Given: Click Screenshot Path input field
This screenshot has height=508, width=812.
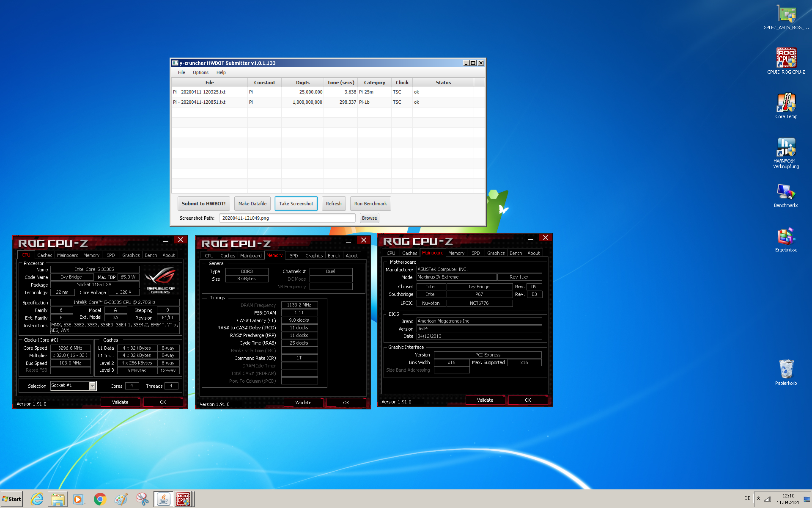Looking at the screenshot, I should 287,218.
